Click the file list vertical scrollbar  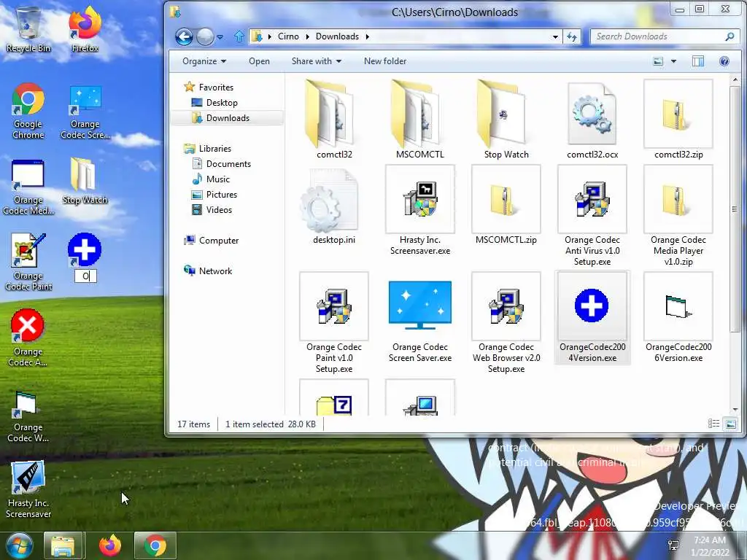[x=735, y=209]
